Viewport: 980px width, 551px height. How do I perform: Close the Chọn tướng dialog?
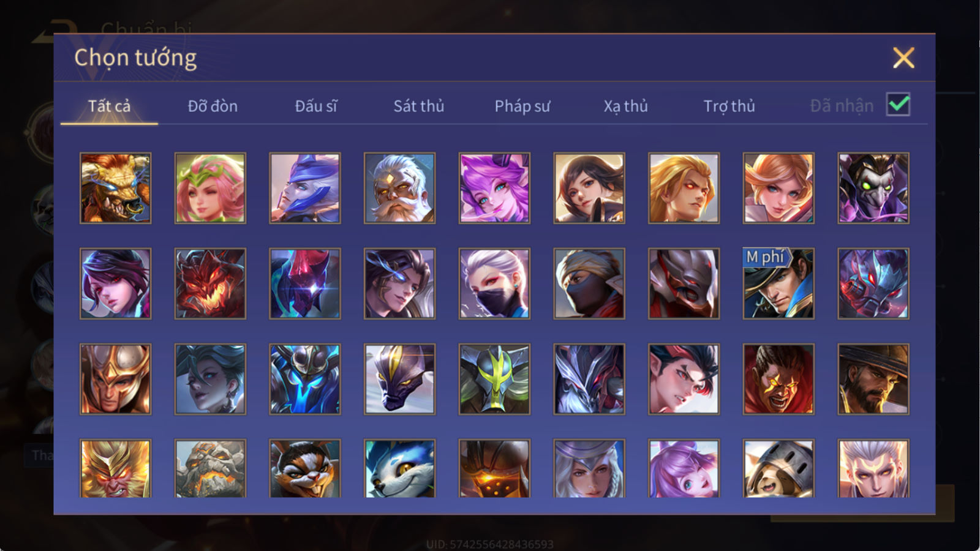903,58
